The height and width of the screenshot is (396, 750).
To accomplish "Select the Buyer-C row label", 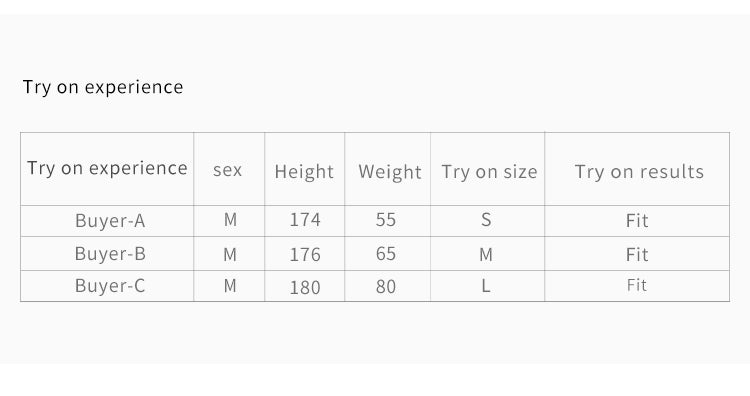I will [110, 286].
